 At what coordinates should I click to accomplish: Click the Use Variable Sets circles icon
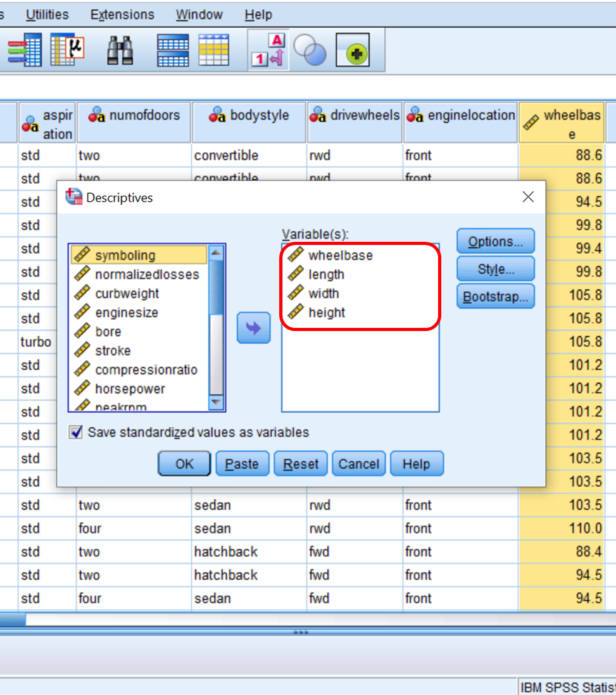pos(310,50)
